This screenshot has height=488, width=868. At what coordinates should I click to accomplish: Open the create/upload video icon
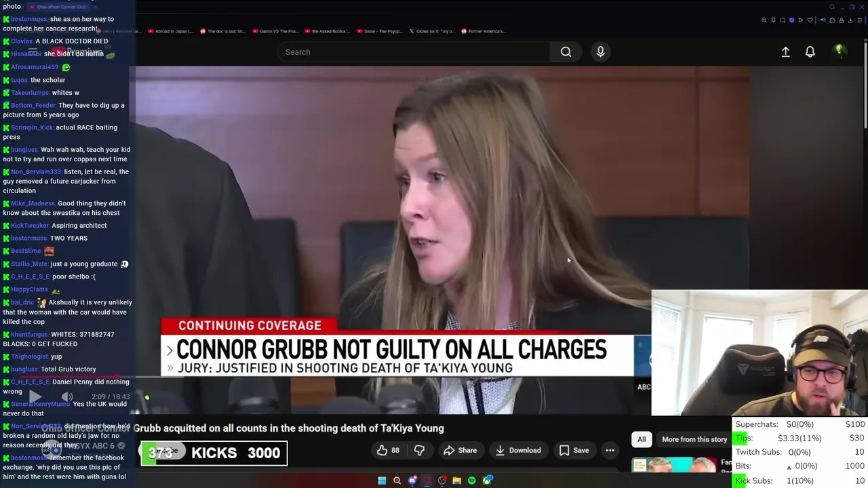[785, 52]
